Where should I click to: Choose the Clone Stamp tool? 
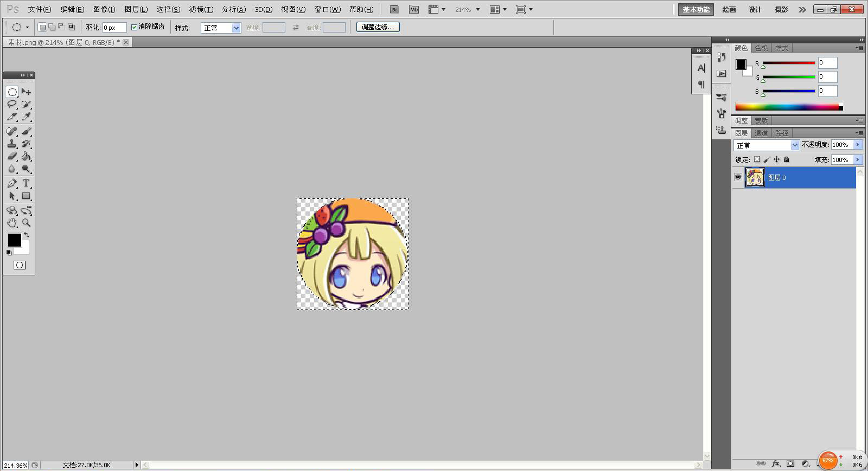[x=12, y=144]
